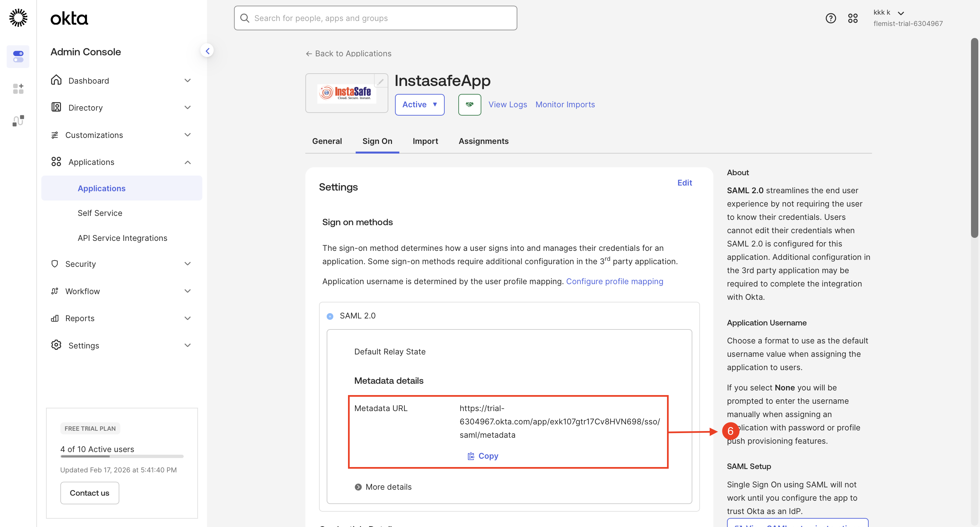Click the add apps icon in left rail
The width and height of the screenshot is (980, 527).
click(18, 89)
